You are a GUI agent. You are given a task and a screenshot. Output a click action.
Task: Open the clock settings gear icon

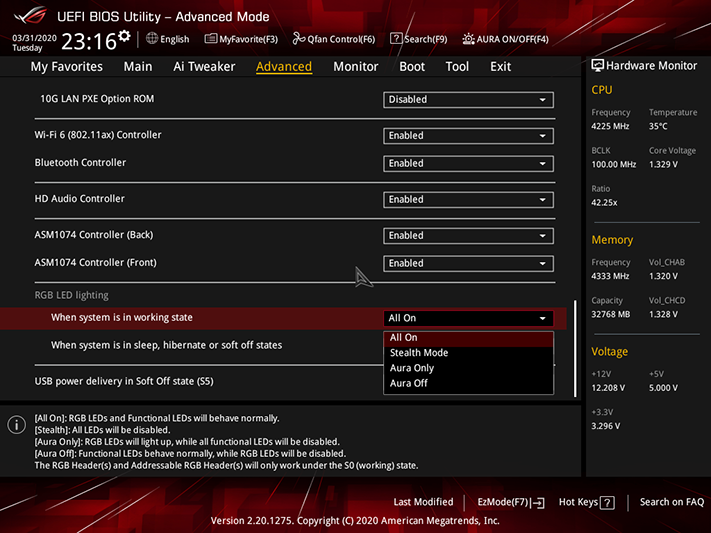tap(124, 36)
